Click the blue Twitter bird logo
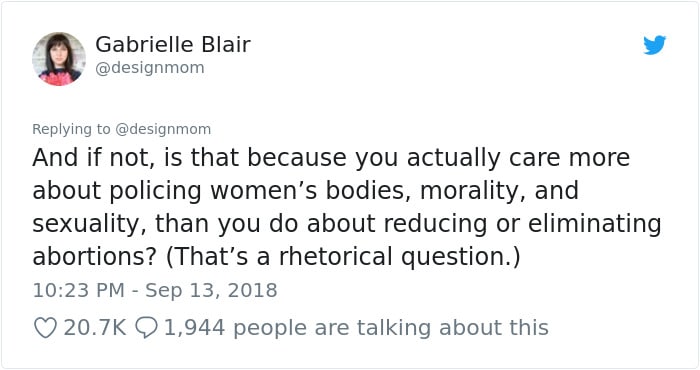Viewport: 700px width, 370px height. point(654,45)
